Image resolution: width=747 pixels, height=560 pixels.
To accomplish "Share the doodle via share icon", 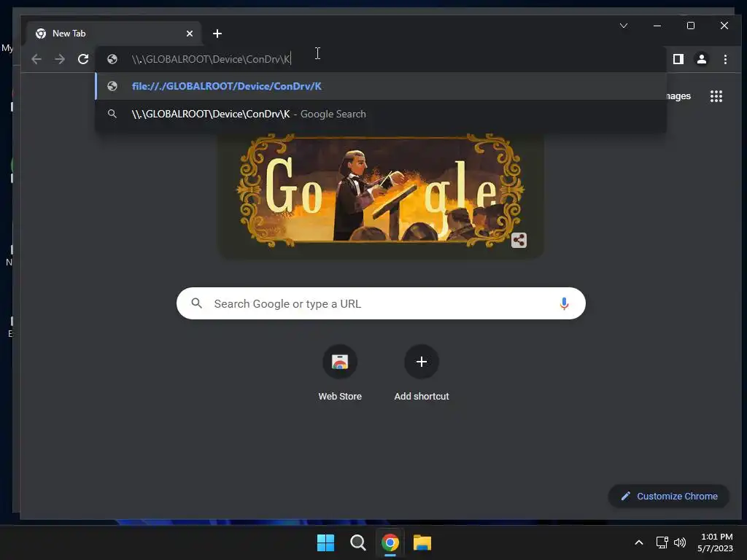I will [519, 240].
